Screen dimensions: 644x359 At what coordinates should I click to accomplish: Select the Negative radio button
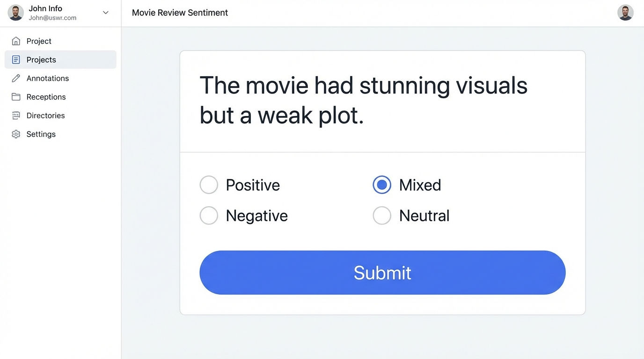coord(209,215)
